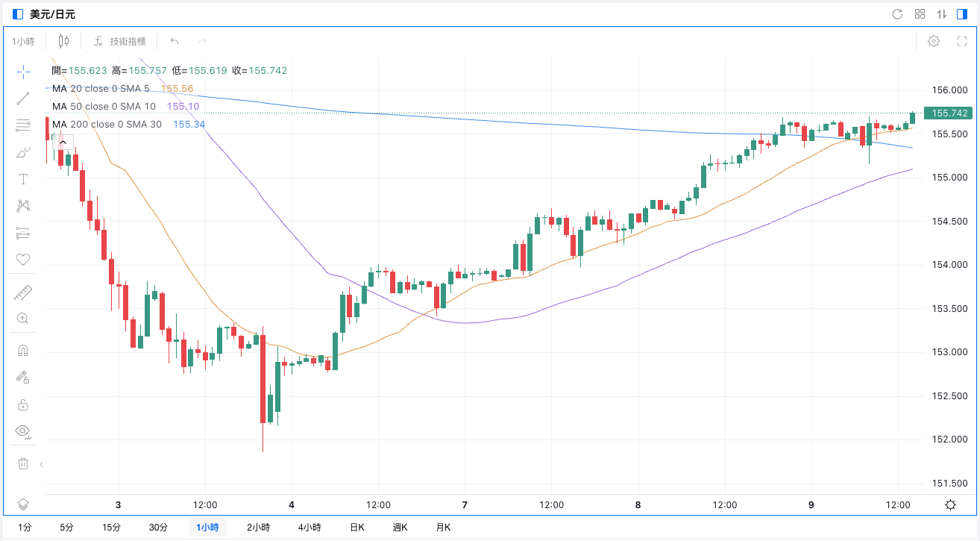Screen dimensions: 980x541
Task: Switch to the 4小時 timeframe tab
Action: tap(310, 528)
